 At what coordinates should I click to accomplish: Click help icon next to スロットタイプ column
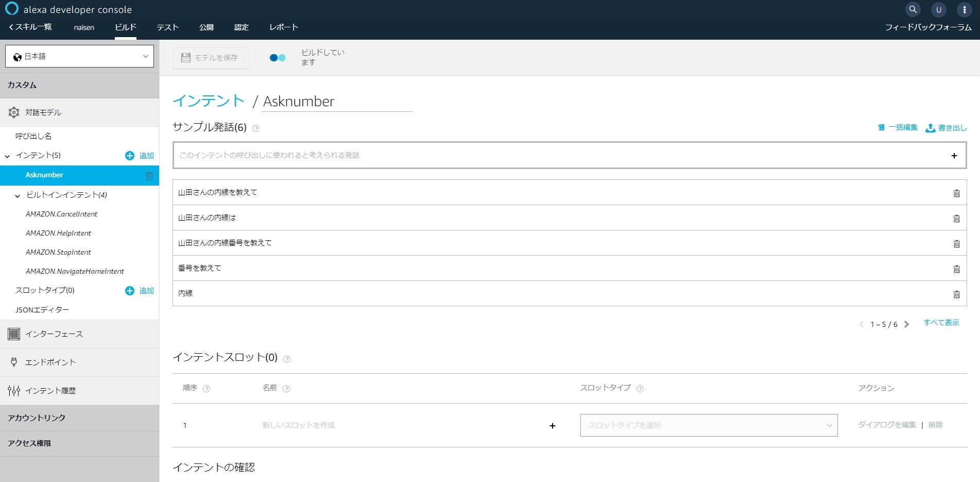pos(640,389)
